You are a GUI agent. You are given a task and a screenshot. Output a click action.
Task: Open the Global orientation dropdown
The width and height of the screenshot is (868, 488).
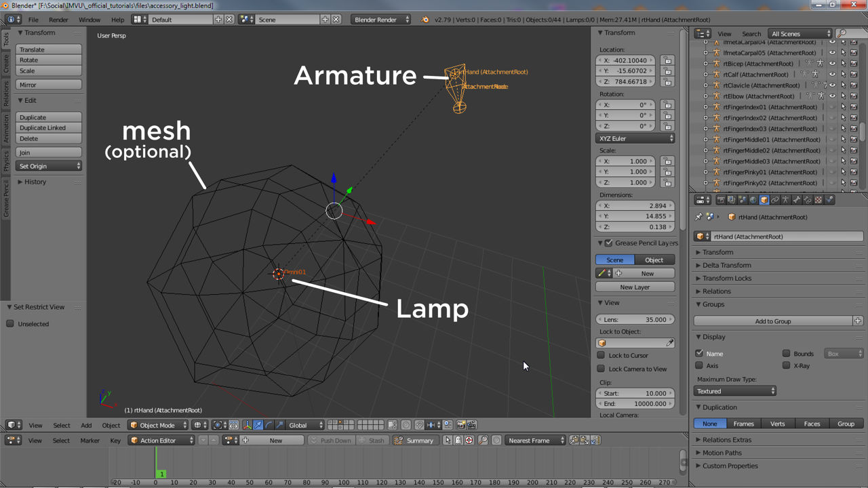304,425
